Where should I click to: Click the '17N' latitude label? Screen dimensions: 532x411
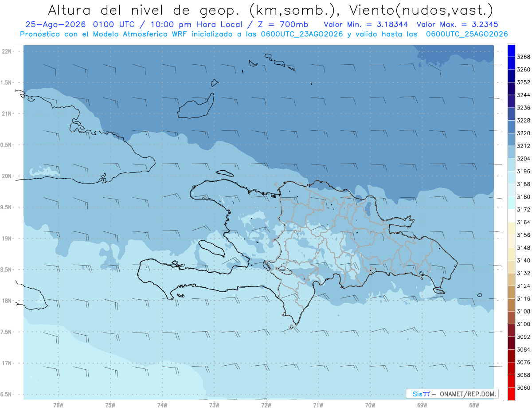pyautogui.click(x=8, y=363)
